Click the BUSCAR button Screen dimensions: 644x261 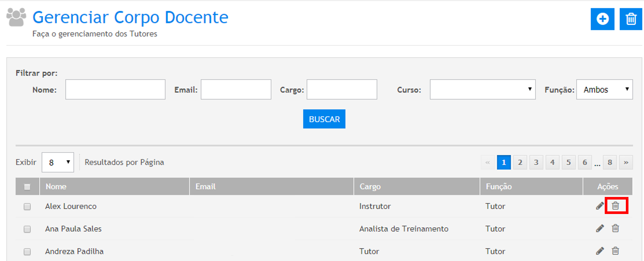pos(324,119)
